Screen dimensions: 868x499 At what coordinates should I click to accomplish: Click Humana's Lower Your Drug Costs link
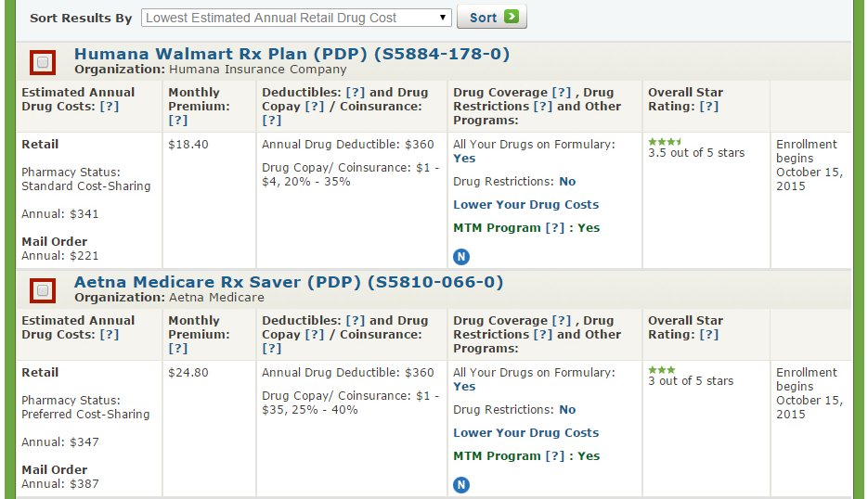(525, 204)
